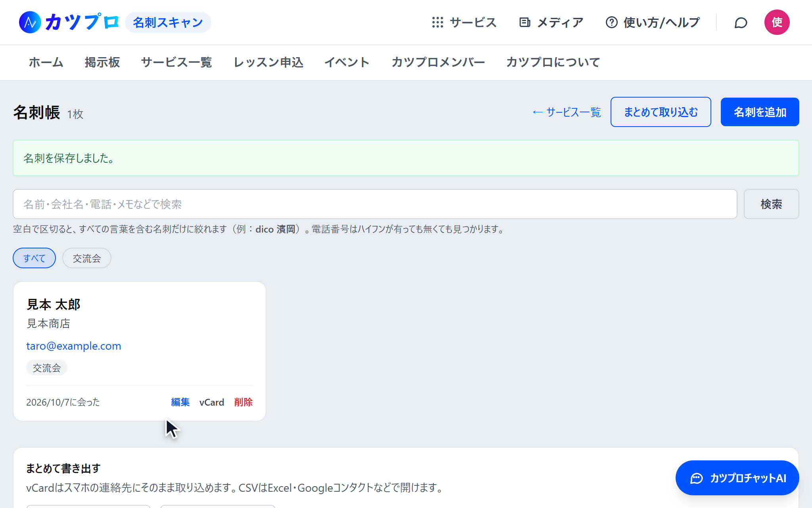The image size is (812, 508).
Task: Click まとめて取り込む button
Action: pyautogui.click(x=661, y=112)
